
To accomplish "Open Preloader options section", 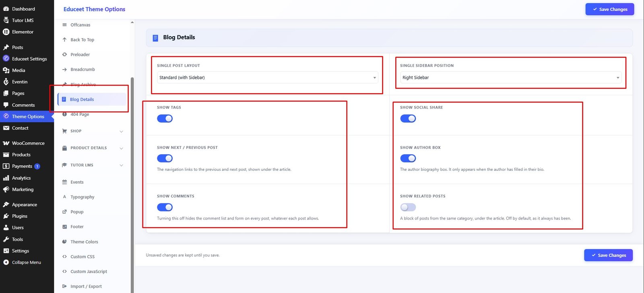I will pyautogui.click(x=92, y=55).
